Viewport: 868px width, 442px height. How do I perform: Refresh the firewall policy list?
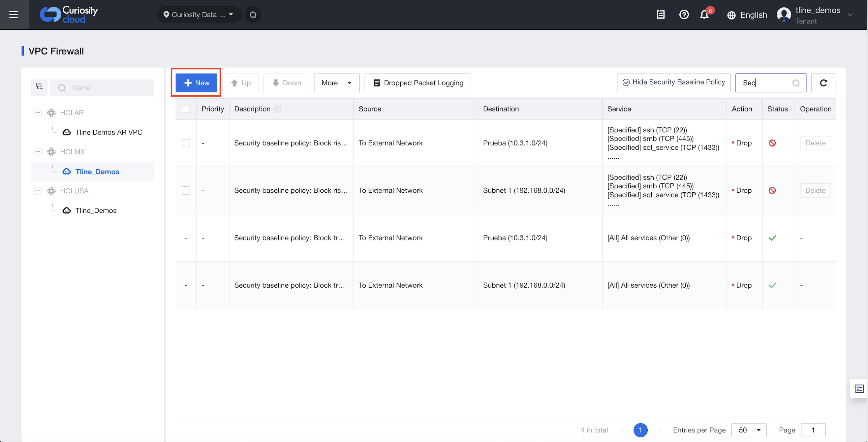(823, 83)
